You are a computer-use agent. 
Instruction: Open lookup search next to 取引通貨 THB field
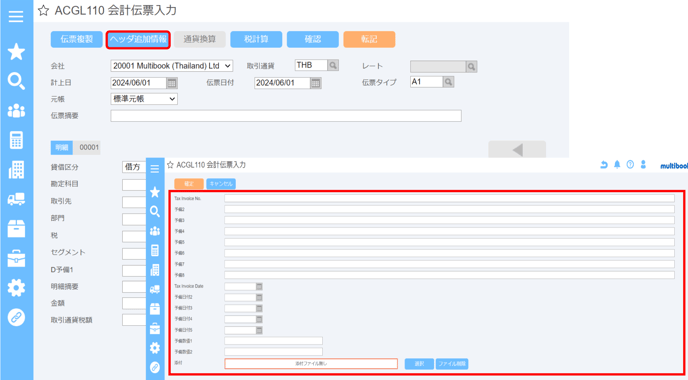coord(333,65)
